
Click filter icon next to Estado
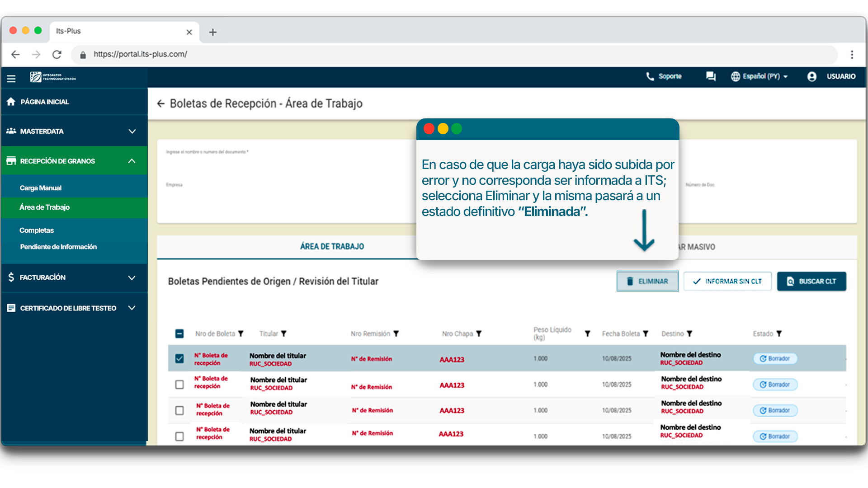tap(779, 334)
